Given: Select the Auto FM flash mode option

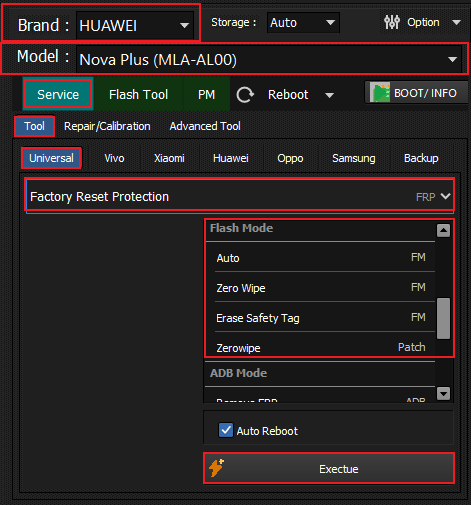Looking at the screenshot, I should [321, 258].
